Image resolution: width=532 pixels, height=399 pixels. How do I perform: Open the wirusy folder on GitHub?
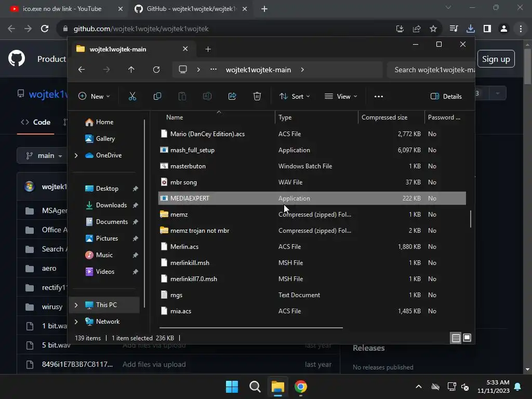click(52, 307)
